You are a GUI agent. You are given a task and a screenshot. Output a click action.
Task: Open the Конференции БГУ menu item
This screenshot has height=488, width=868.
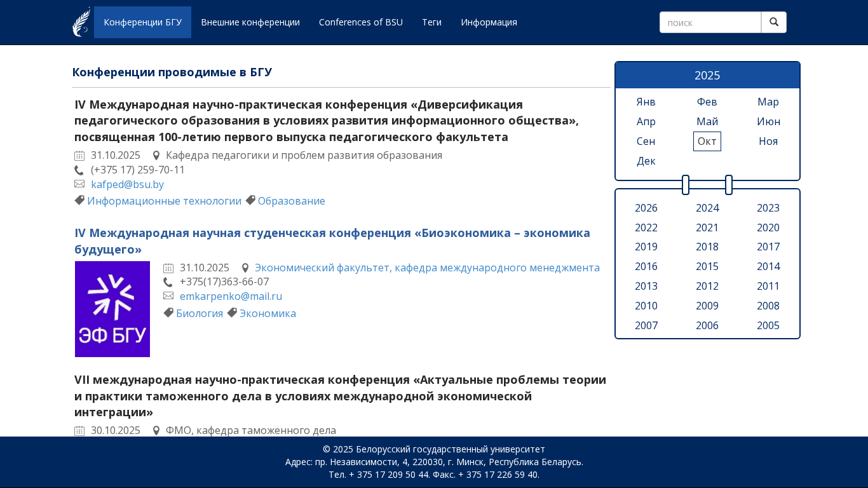point(143,22)
